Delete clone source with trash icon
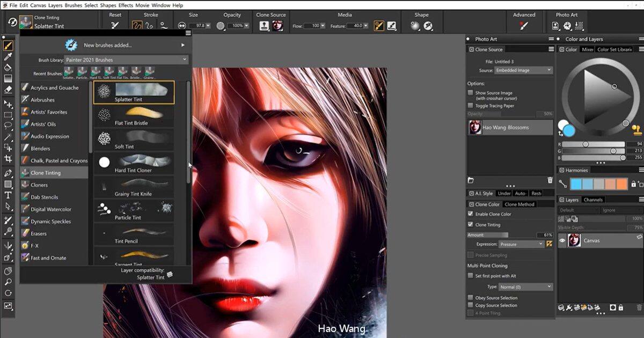The width and height of the screenshot is (644, 338). 550,180
